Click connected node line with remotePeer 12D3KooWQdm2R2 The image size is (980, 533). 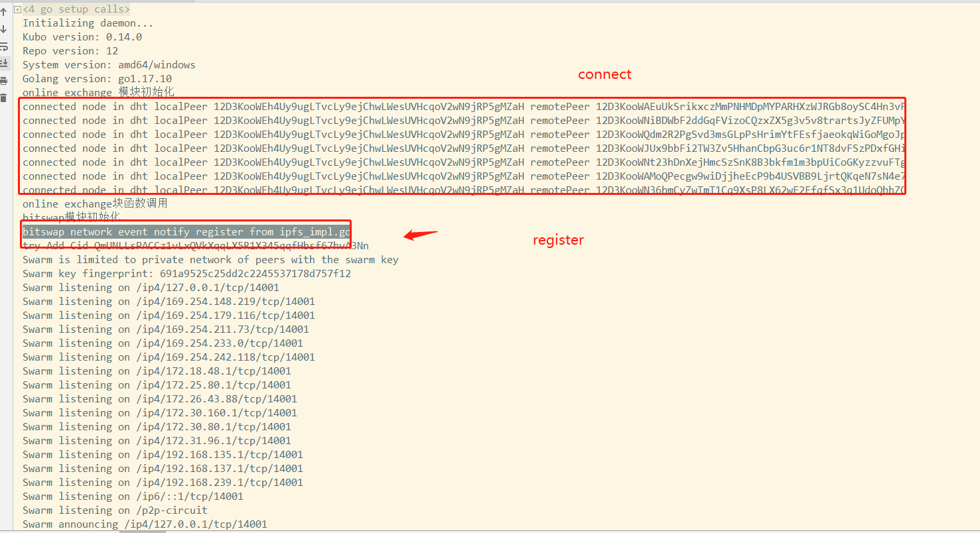pos(464,134)
